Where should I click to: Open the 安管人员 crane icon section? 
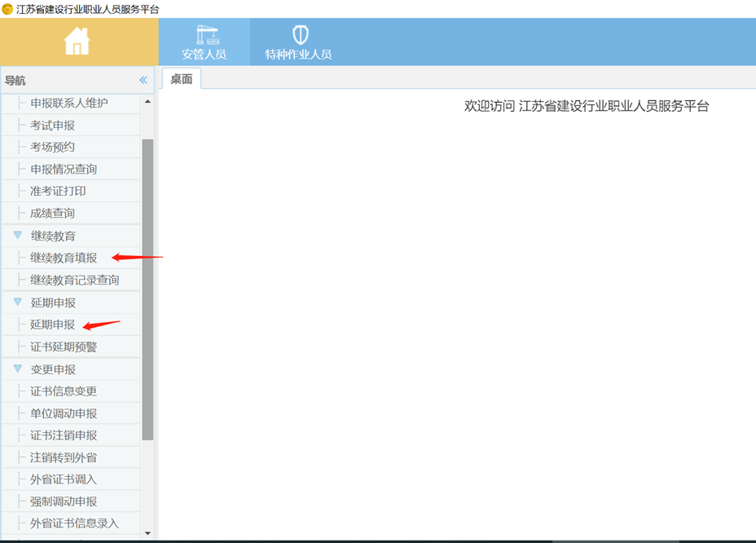tap(204, 42)
